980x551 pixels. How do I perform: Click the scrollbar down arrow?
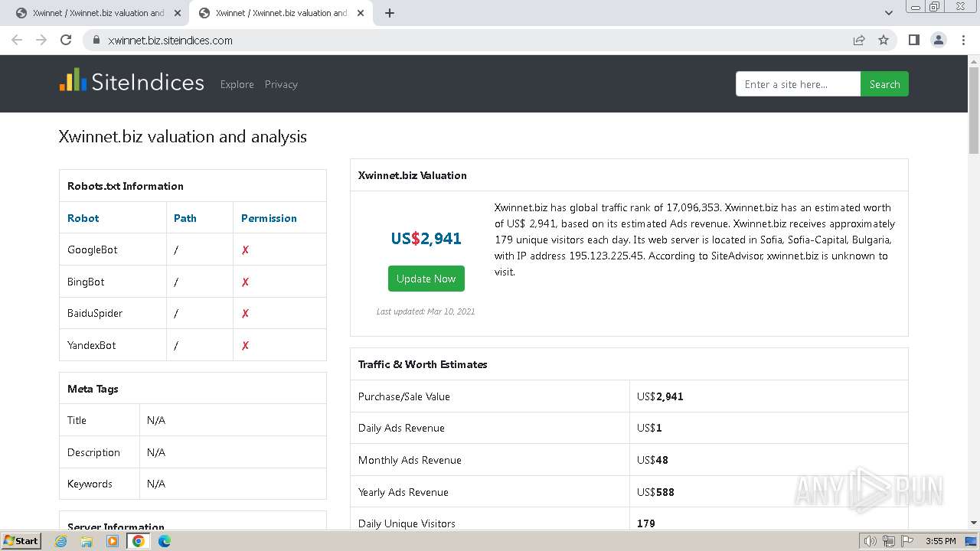(x=974, y=523)
